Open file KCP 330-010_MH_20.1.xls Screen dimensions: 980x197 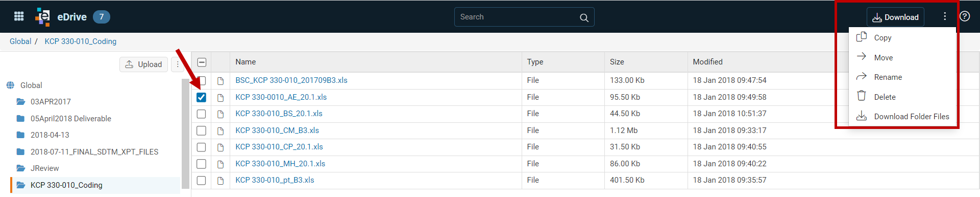[x=280, y=164]
